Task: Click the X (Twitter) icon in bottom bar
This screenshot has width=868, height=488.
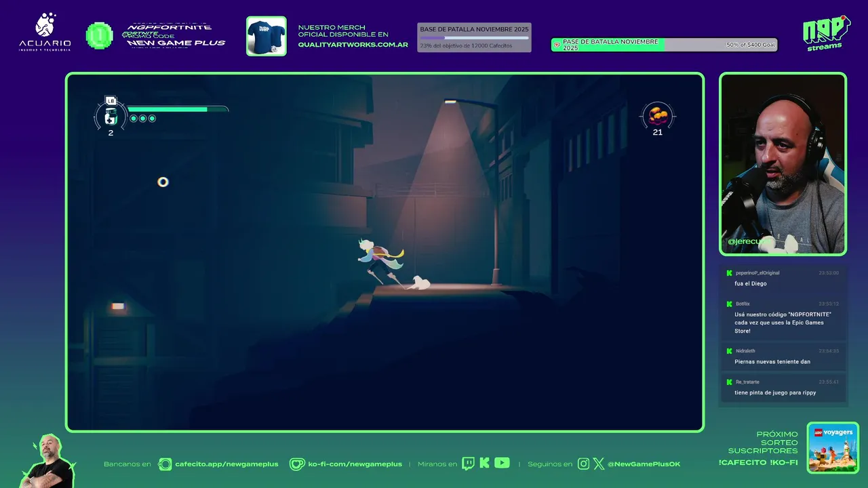Action: (x=599, y=464)
